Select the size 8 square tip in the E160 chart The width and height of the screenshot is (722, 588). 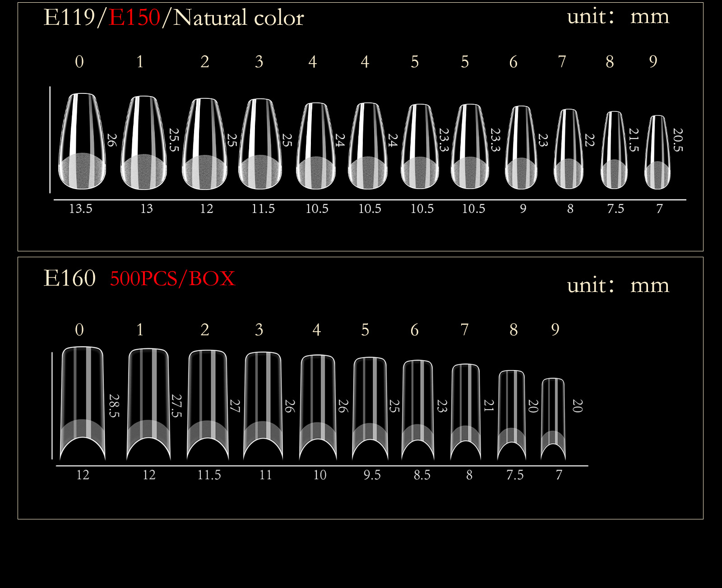pyautogui.click(x=512, y=415)
